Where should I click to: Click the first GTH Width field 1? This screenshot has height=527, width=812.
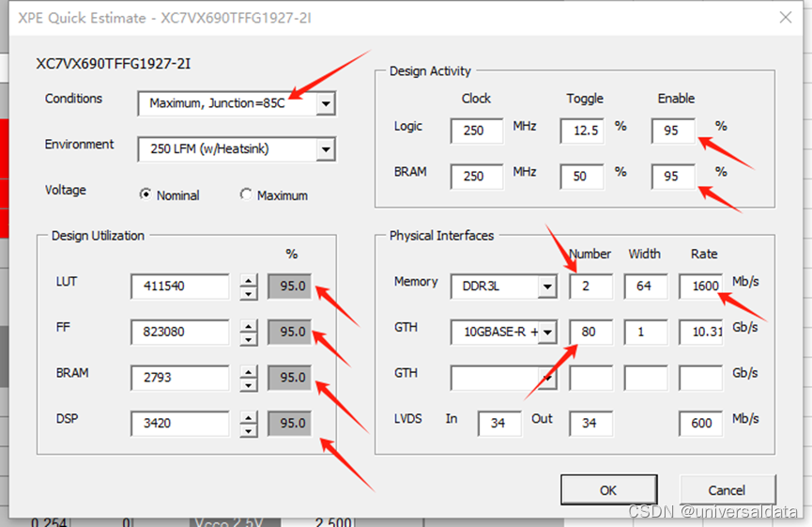click(x=646, y=332)
